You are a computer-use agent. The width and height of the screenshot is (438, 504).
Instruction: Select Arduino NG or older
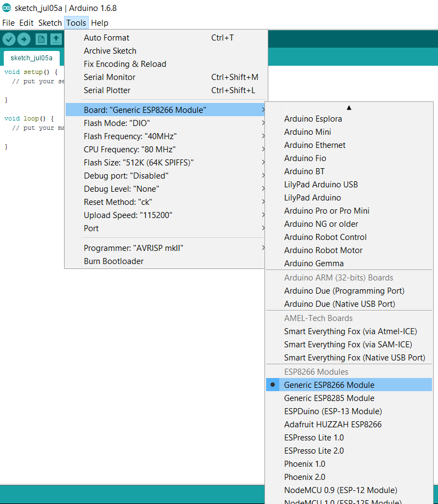point(349,224)
